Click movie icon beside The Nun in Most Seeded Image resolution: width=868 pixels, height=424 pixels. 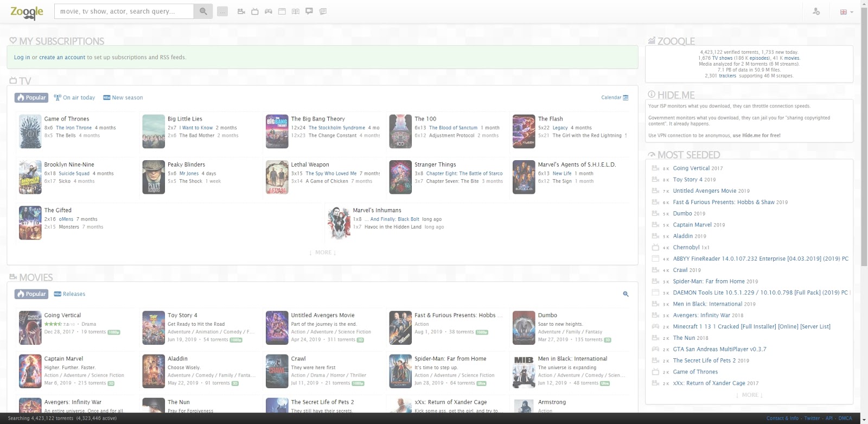click(x=655, y=338)
